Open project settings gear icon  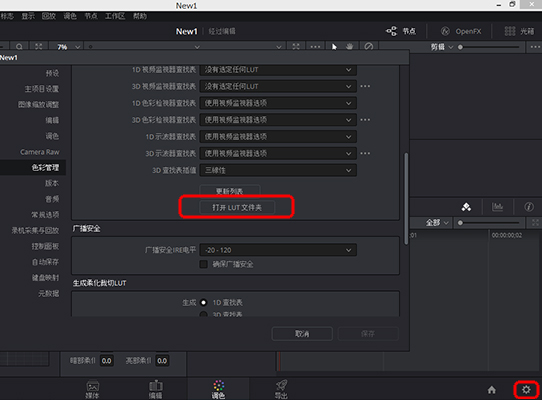526,390
